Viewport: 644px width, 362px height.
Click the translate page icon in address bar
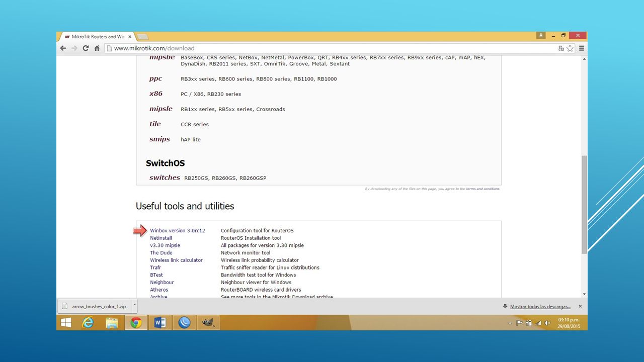[x=561, y=48]
